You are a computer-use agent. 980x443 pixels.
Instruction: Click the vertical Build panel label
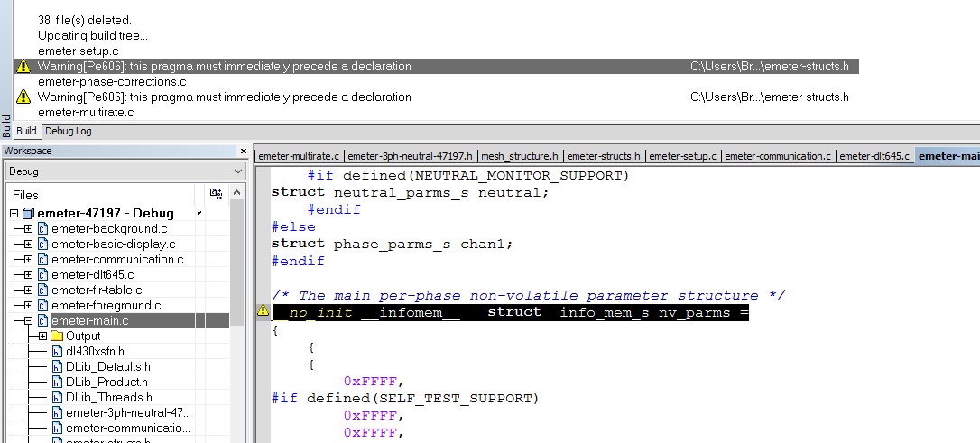click(5, 125)
